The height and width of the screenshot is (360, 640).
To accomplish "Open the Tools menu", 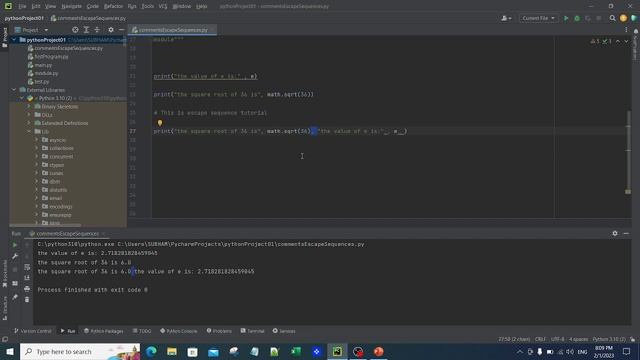I will (148, 6).
